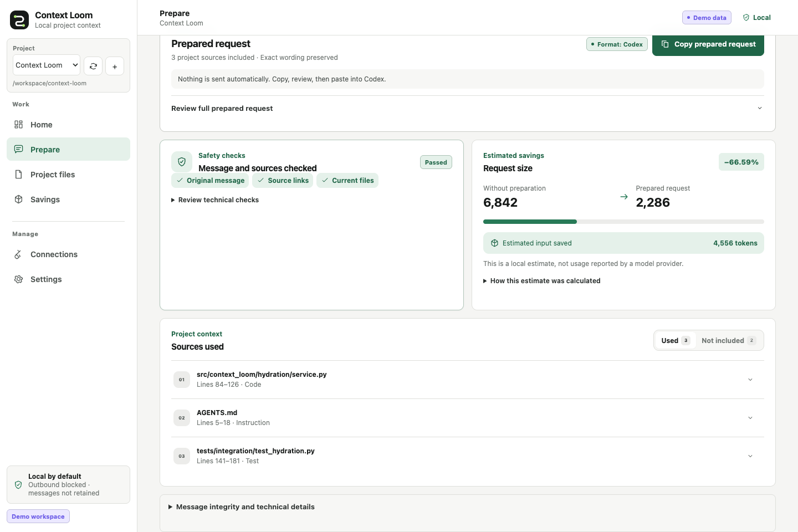Click the 2,286 prepared request value
Screen dimensions: 798x532
(653, 203)
